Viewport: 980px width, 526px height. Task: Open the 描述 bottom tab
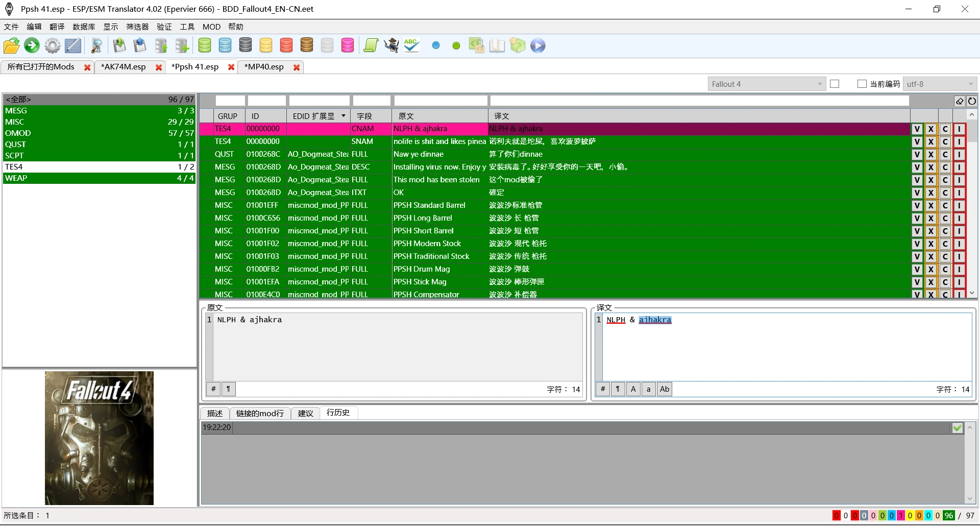click(x=215, y=413)
